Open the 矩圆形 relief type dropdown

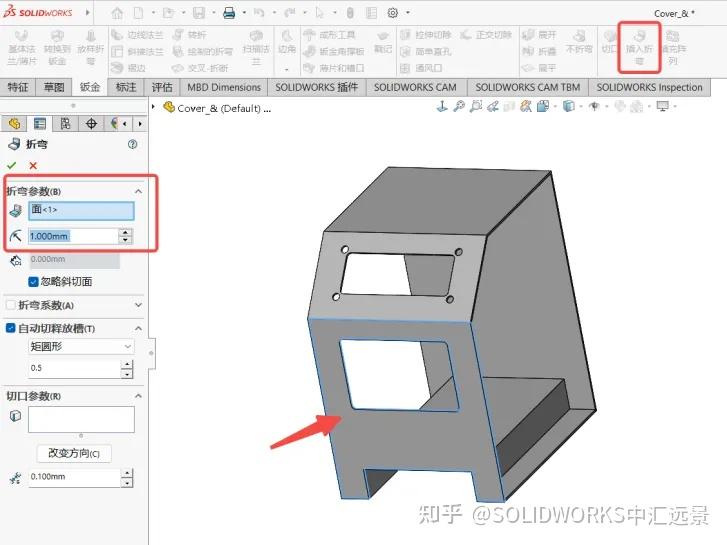tap(81, 346)
